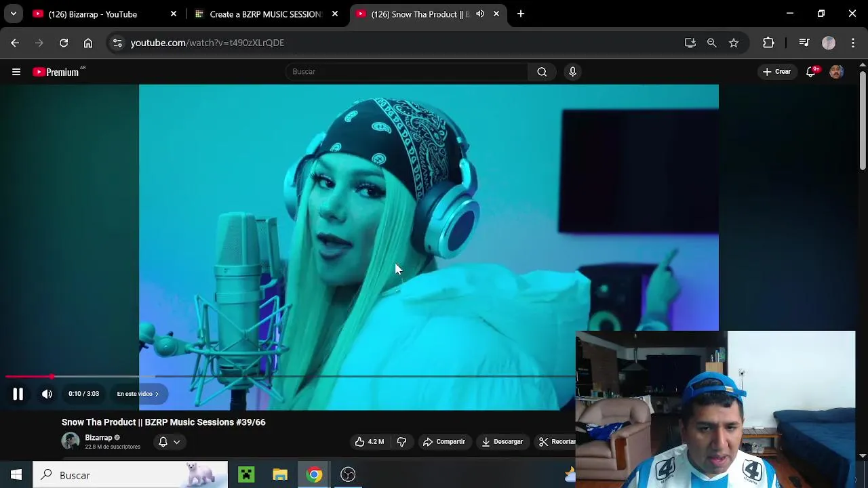Mute the YouTube player volume
Screen dimensions: 868x488
pos(47,394)
